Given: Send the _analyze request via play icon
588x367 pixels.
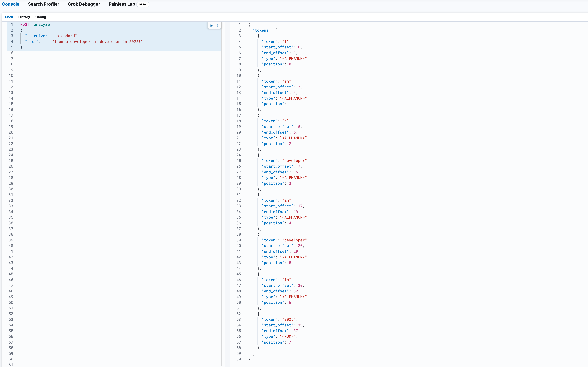Looking at the screenshot, I should (x=211, y=25).
